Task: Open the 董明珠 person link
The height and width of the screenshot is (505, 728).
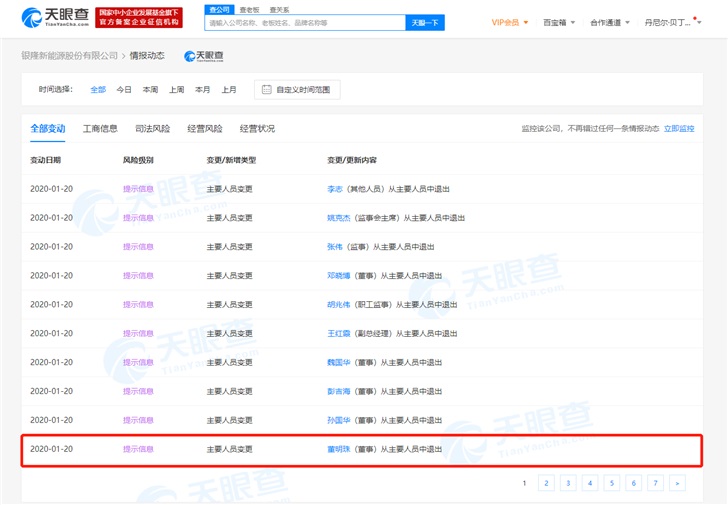Action: point(340,449)
